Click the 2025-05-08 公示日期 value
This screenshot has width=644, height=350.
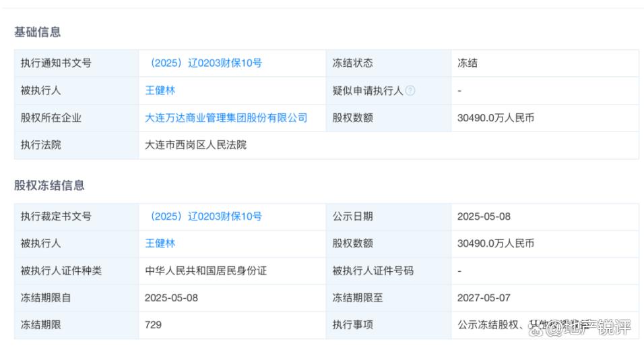point(484,216)
